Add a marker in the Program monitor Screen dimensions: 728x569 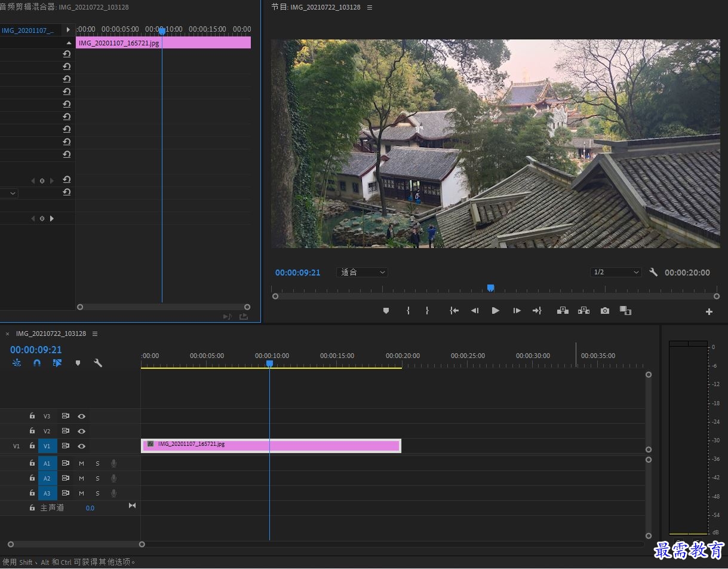click(x=386, y=311)
